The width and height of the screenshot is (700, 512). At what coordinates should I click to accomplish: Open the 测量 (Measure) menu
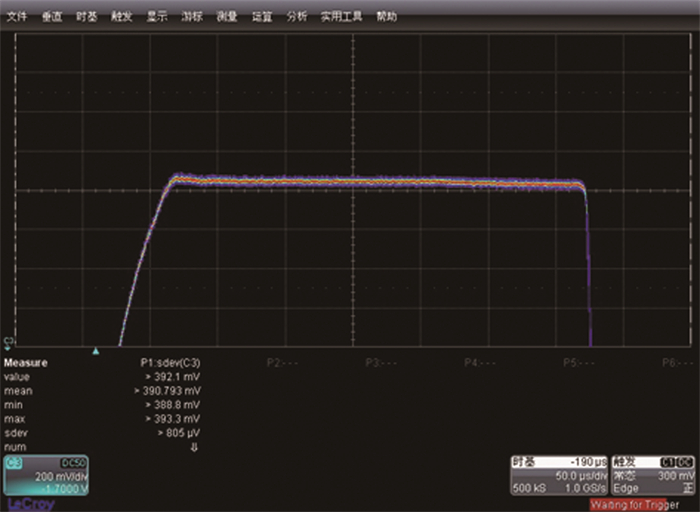point(226,17)
